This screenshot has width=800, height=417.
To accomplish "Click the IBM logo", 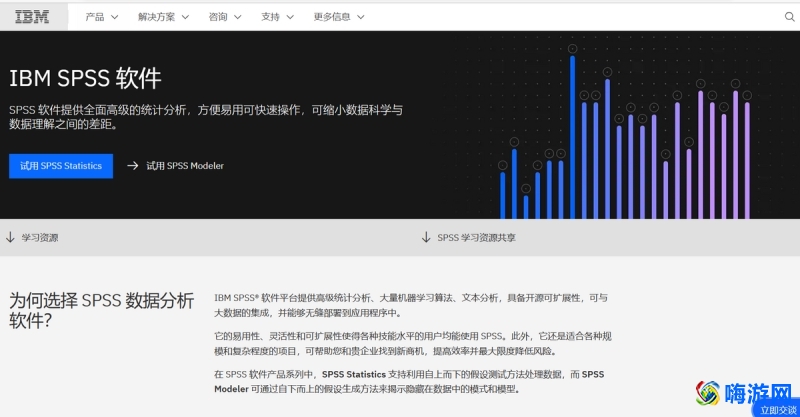I will [x=32, y=17].
